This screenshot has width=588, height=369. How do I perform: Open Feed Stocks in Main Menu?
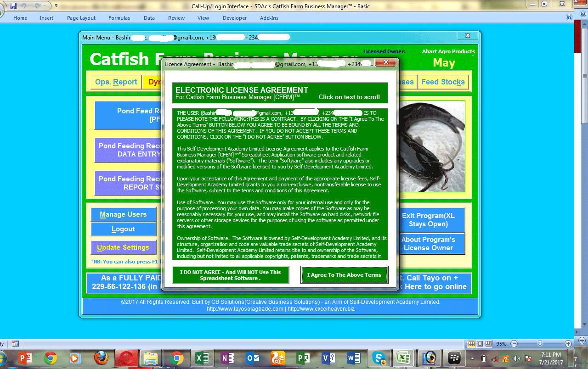tap(443, 82)
